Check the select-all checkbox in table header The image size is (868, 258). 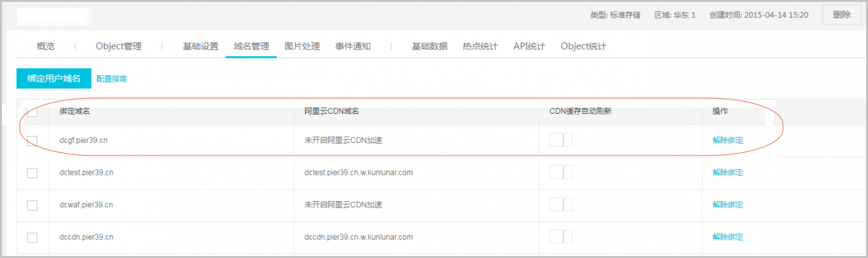tap(32, 111)
